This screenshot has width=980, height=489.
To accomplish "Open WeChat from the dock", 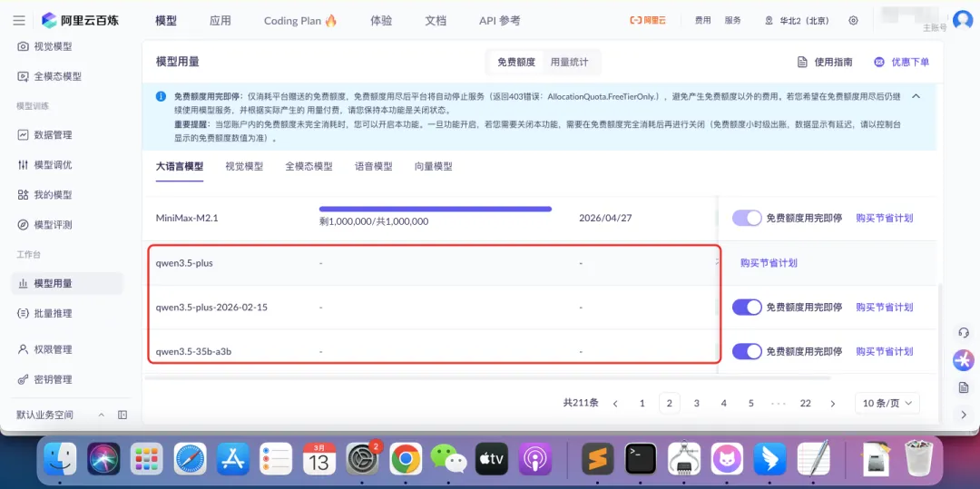I will tap(449, 459).
